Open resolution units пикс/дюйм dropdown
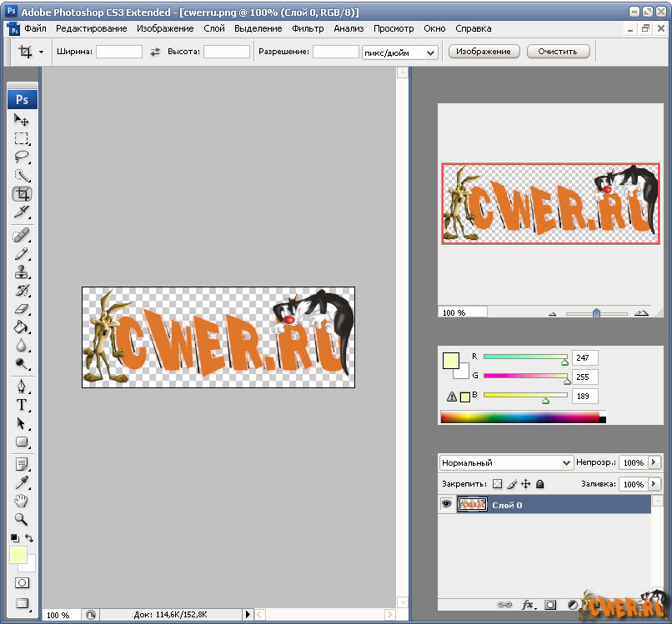The image size is (672, 624). click(x=399, y=52)
